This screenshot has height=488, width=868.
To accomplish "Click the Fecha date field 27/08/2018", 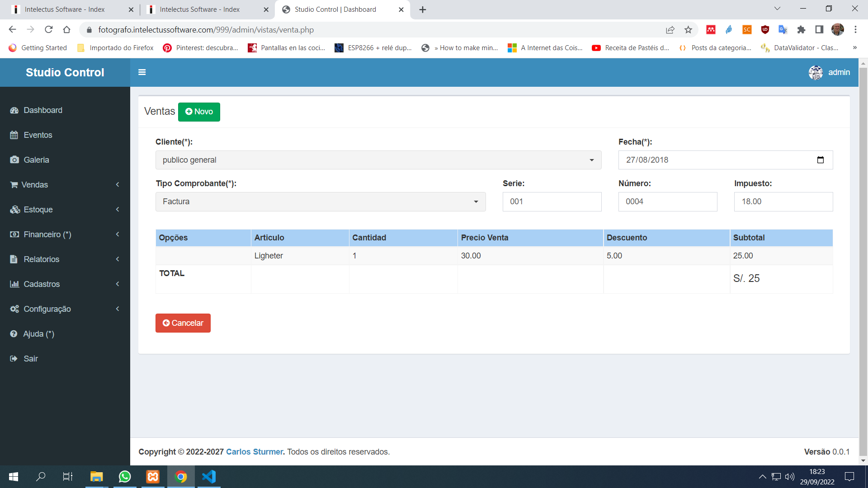I will coord(726,160).
